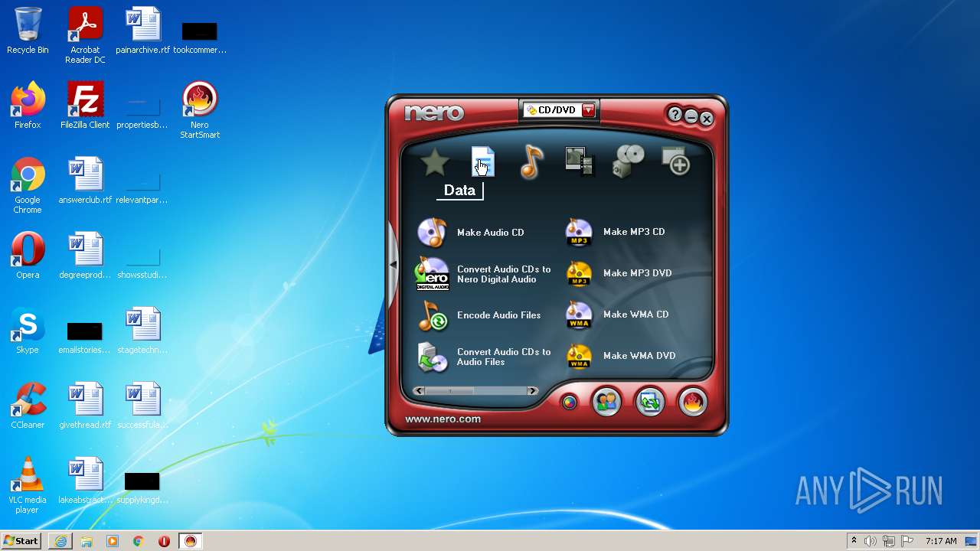This screenshot has height=551, width=980.
Task: Launch the Make WMA CD task
Action: coord(617,315)
